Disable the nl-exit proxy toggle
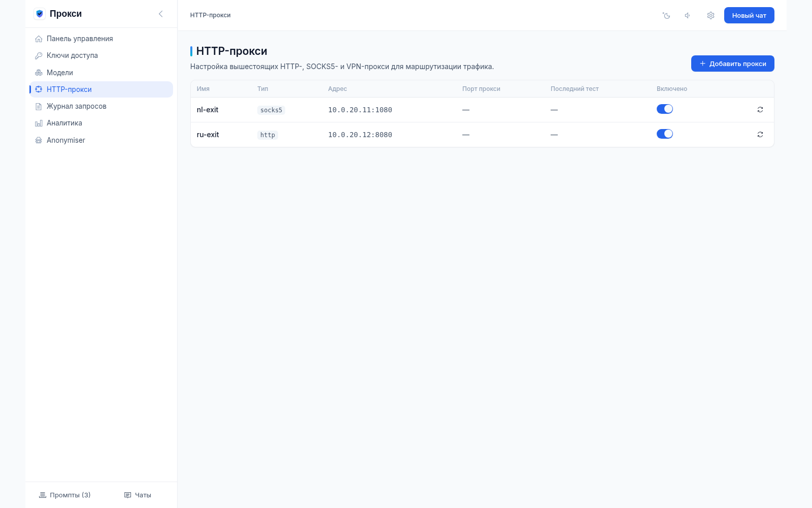Screen dimensions: 812x508 [x=665, y=109]
